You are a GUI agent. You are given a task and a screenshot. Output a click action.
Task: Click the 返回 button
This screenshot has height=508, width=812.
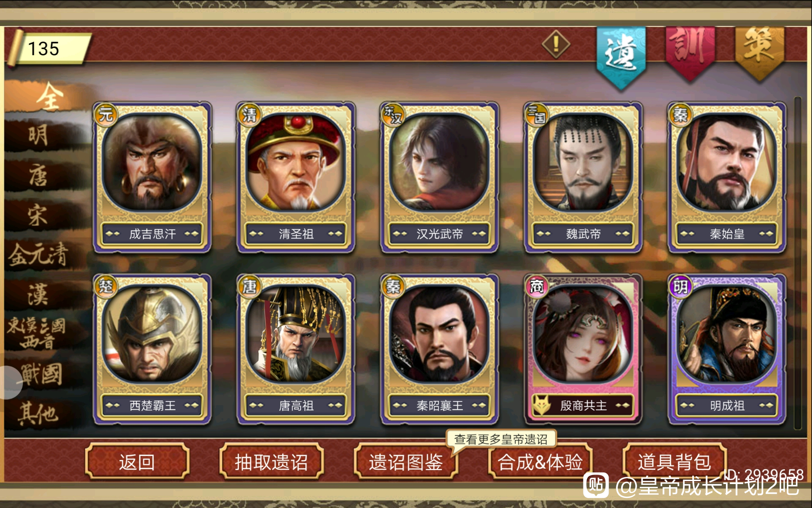click(137, 462)
